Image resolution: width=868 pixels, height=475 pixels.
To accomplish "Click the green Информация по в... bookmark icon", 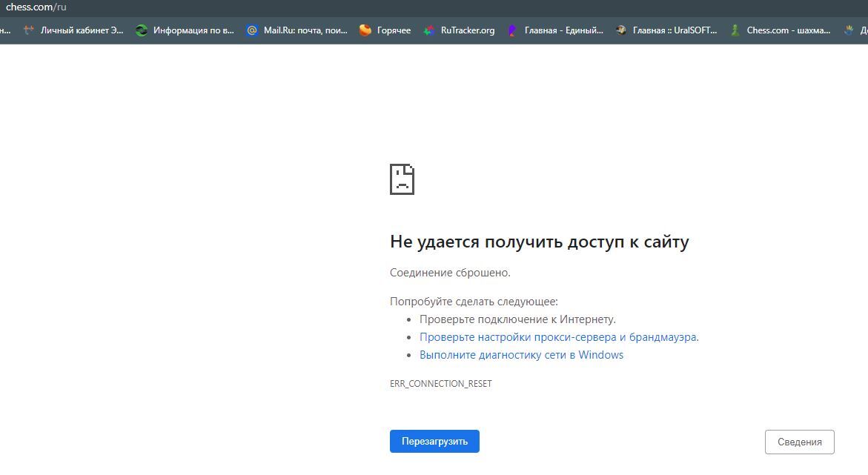I will pos(142,30).
